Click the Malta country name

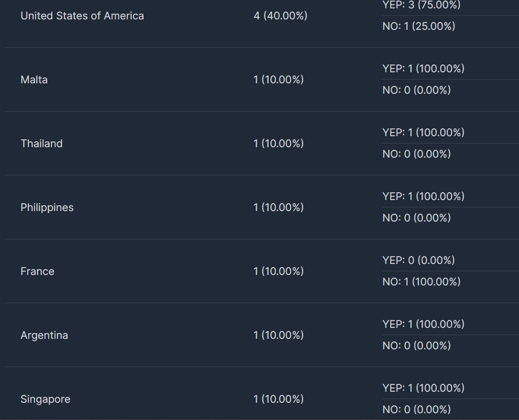pyautogui.click(x=34, y=80)
